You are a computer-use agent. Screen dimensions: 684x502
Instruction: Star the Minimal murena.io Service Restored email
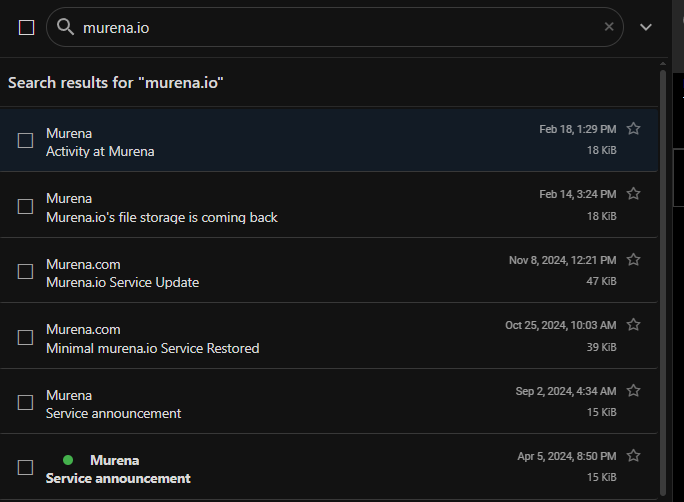tap(633, 324)
